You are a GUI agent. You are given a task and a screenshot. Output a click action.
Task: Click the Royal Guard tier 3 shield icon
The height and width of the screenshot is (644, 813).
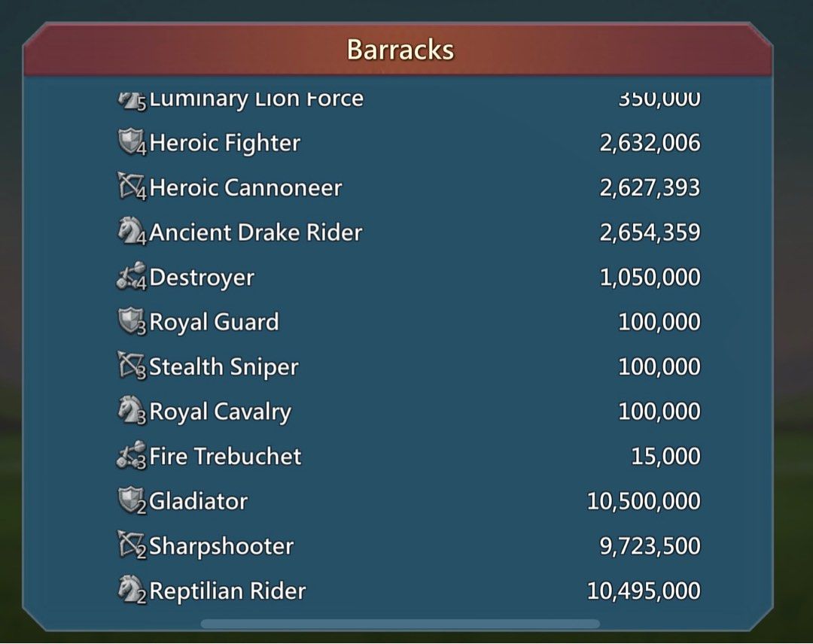click(x=132, y=321)
